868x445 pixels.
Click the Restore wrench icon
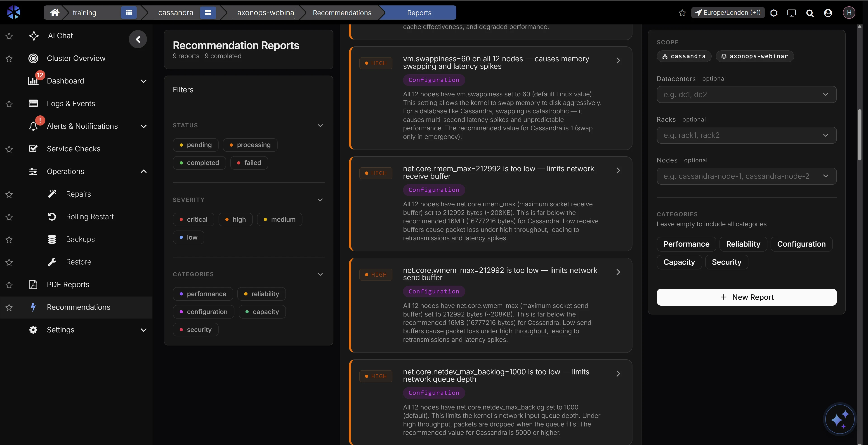tap(52, 262)
